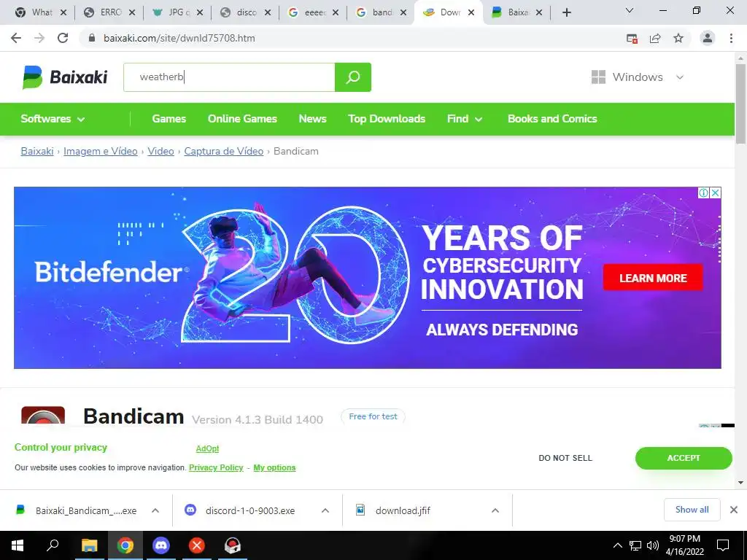Click the Chrome back arrow
The height and width of the screenshot is (560, 747).
point(16,38)
